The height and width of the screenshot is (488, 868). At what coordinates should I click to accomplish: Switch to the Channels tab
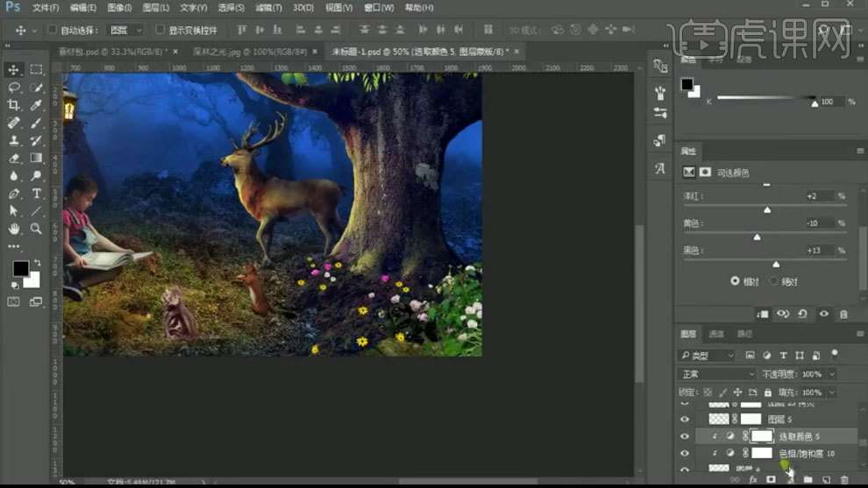tap(716, 334)
